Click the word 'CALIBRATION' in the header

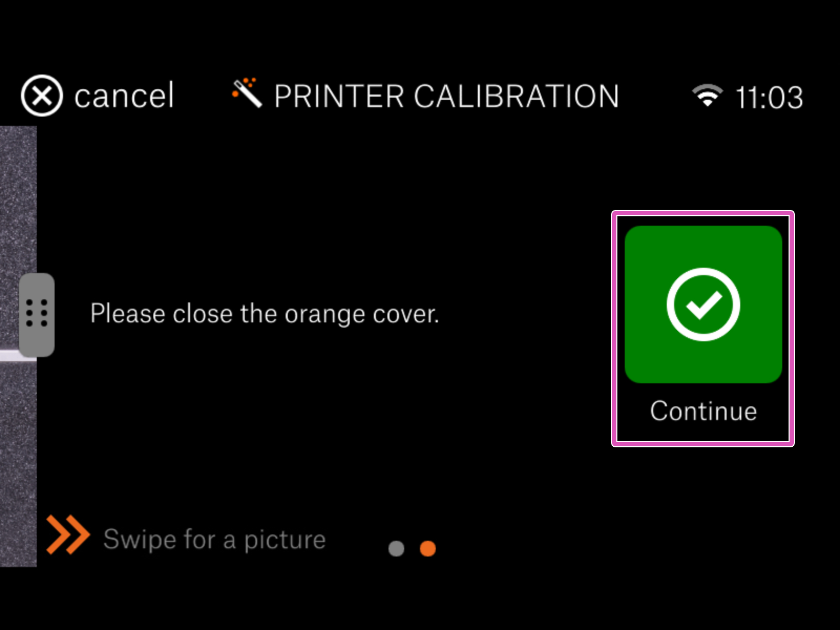coord(517,96)
